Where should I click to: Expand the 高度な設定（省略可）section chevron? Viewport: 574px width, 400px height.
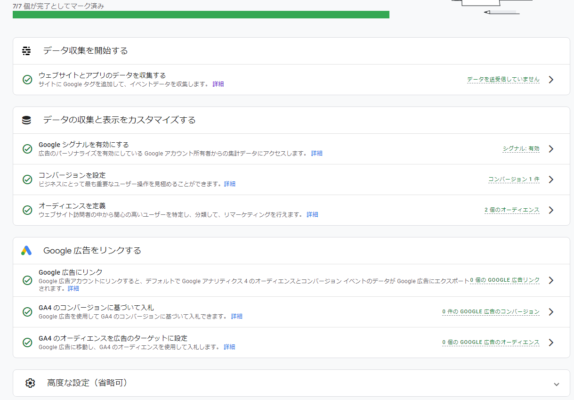(x=556, y=384)
